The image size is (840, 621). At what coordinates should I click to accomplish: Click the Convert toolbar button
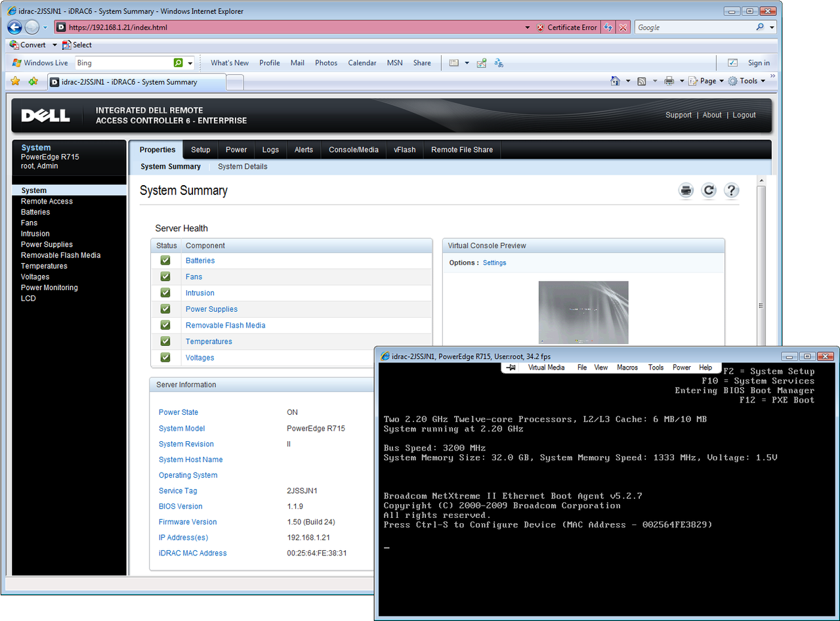(28, 45)
